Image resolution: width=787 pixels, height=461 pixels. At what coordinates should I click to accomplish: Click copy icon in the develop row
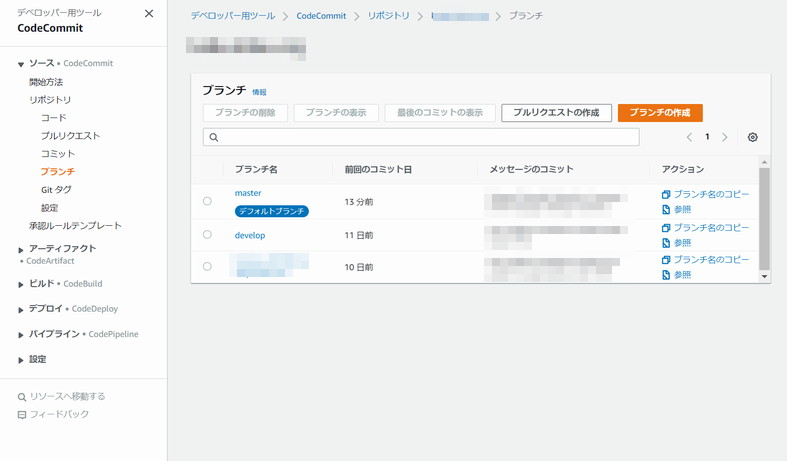click(x=666, y=228)
